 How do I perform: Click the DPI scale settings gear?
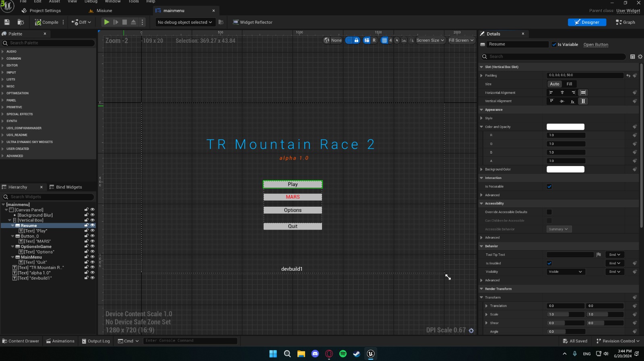[x=471, y=330]
